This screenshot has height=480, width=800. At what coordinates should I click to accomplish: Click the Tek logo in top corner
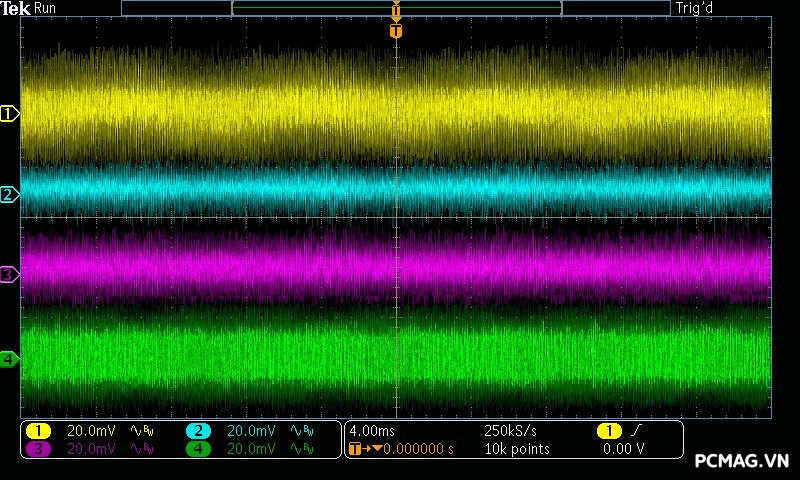[16, 8]
